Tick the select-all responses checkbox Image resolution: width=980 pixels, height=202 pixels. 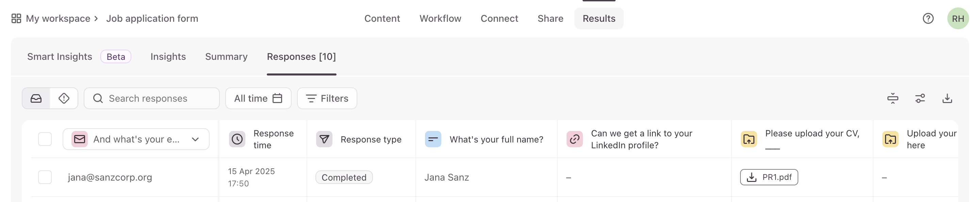(45, 139)
